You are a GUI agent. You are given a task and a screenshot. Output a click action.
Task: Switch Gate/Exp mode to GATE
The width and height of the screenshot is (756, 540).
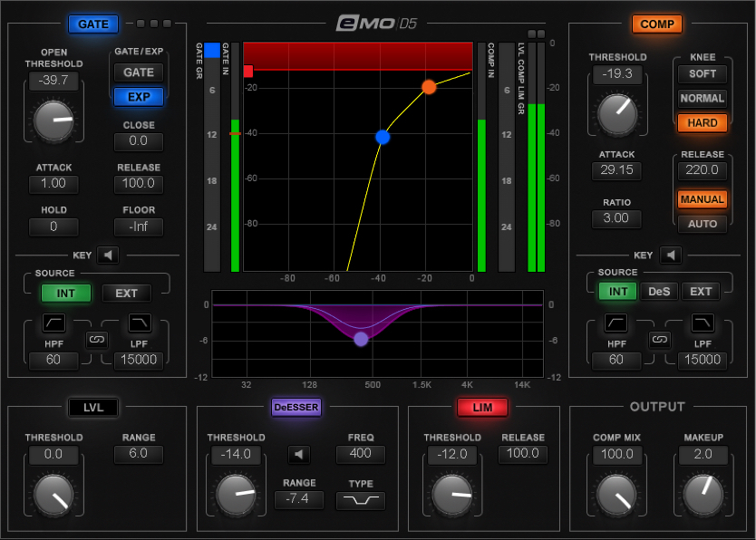(139, 72)
